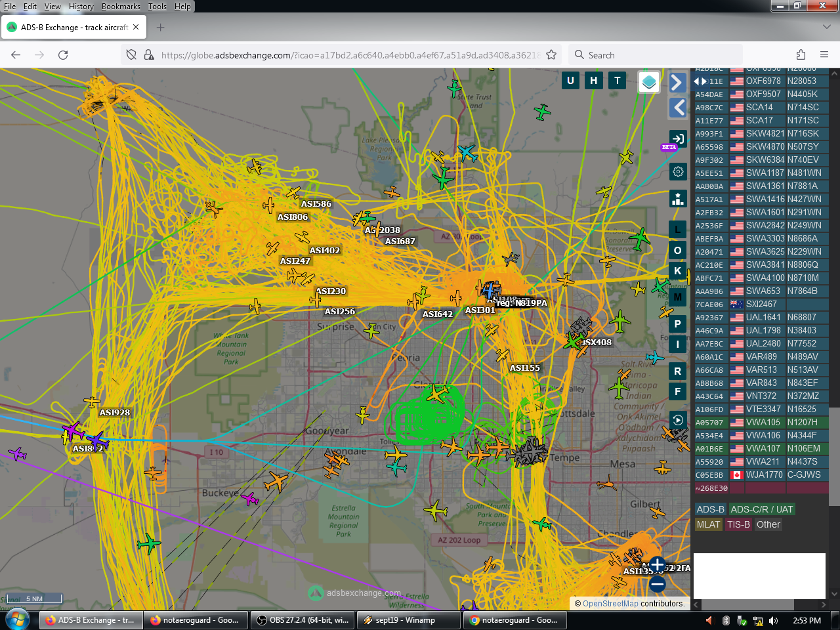Image resolution: width=840 pixels, height=630 pixels.
Task: Click the ADS-C/R / UAT legend button
Action: tap(762, 509)
